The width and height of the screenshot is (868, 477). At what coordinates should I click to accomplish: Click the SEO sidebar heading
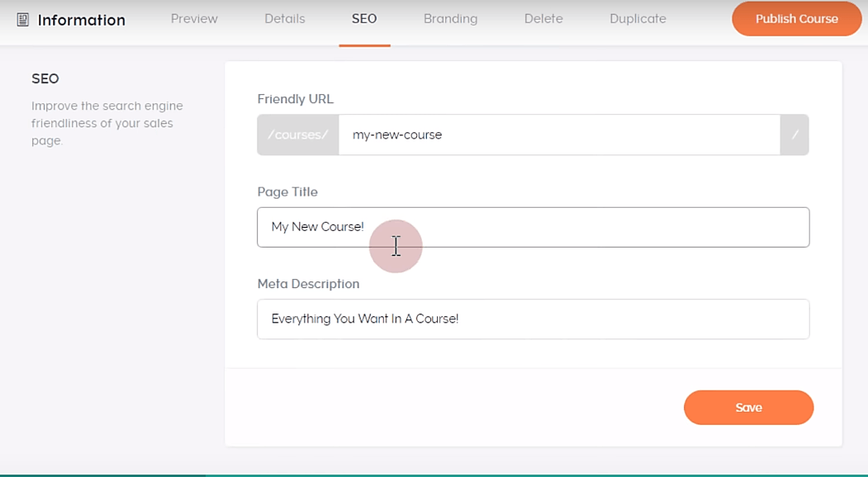(45, 79)
